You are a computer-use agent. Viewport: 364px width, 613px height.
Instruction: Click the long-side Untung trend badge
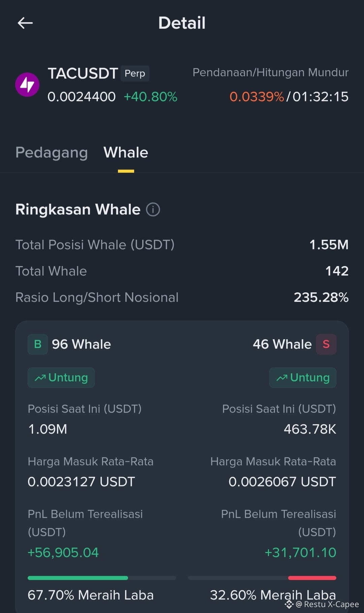(61, 378)
